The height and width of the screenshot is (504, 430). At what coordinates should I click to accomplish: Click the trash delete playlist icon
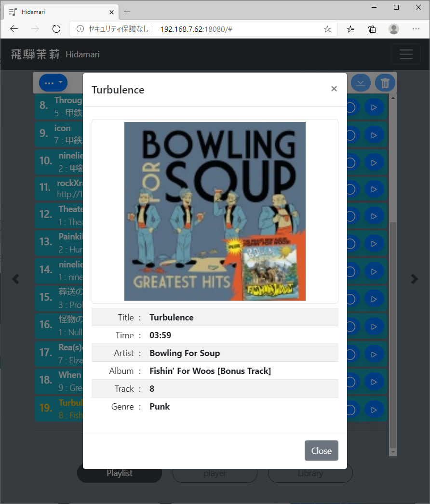(385, 83)
